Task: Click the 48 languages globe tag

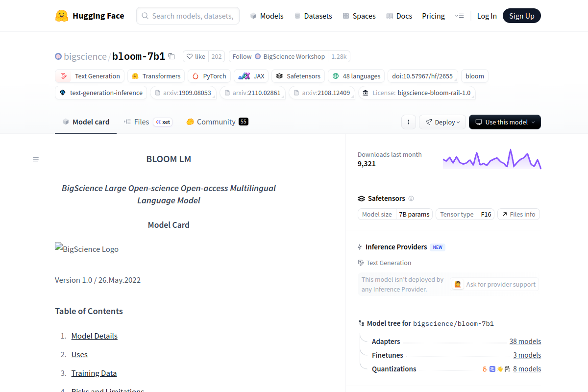Action: click(356, 76)
